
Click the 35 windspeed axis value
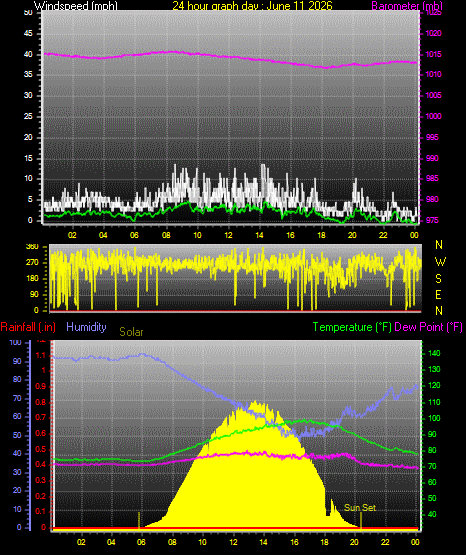[28, 75]
